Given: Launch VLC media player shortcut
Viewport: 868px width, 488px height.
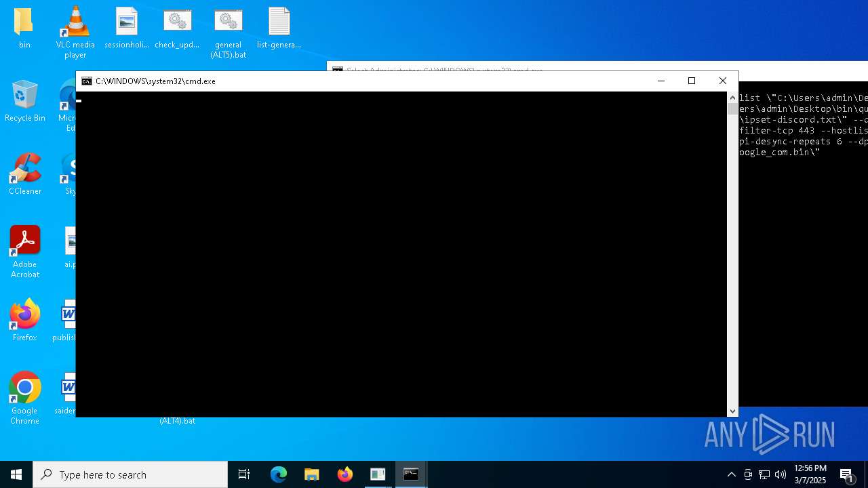Looking at the screenshot, I should [75, 33].
